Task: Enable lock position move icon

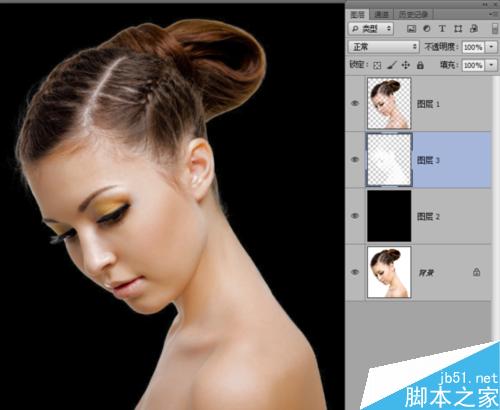Action: pos(406,65)
